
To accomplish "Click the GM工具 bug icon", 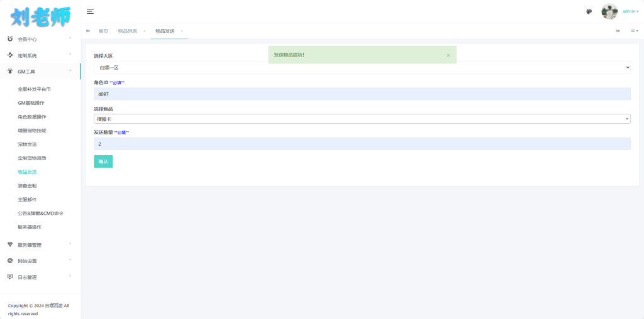I will pyautogui.click(x=10, y=71).
